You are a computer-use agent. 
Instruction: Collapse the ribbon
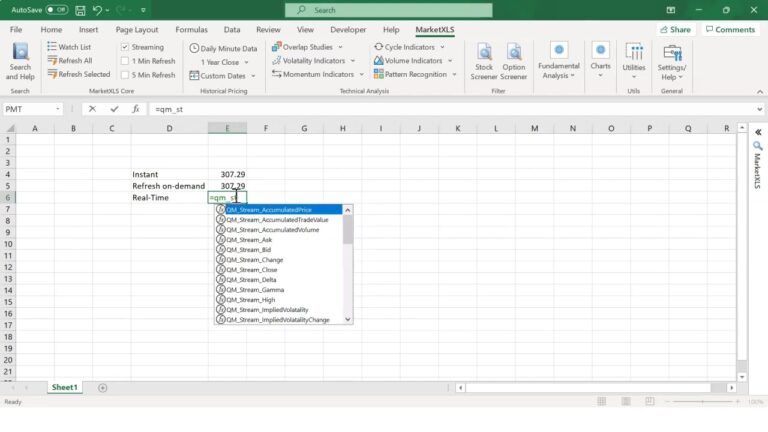(760, 92)
